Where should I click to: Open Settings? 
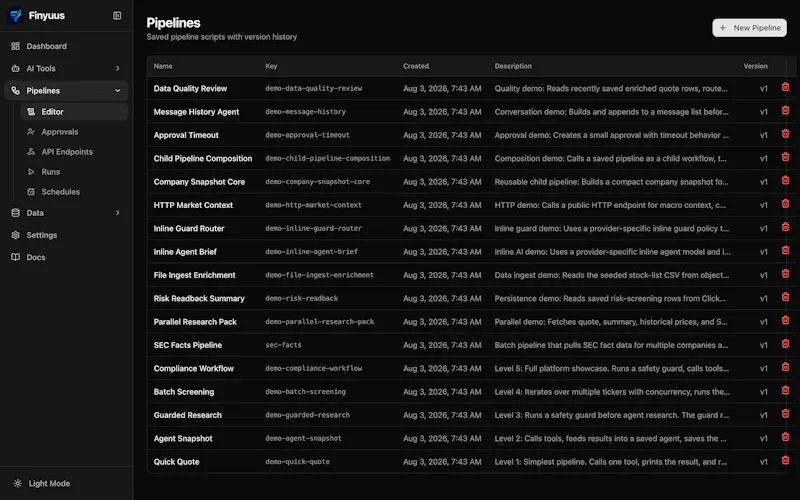[66, 235]
